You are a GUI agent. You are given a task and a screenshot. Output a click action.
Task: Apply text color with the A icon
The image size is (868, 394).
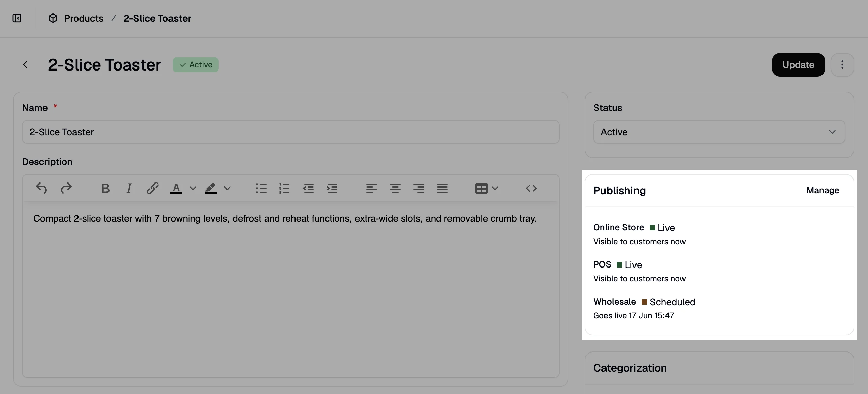tap(176, 188)
